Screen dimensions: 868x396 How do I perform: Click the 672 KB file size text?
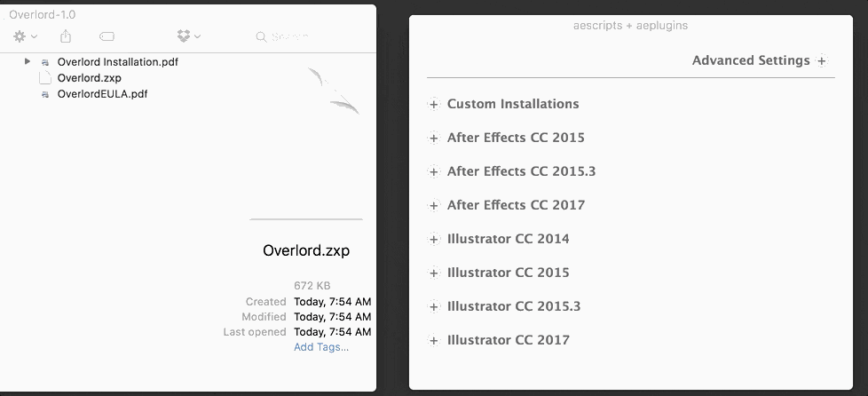[x=312, y=286]
